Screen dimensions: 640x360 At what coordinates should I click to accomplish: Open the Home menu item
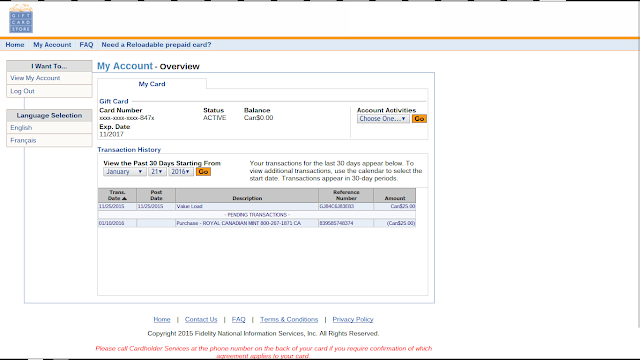click(x=15, y=45)
